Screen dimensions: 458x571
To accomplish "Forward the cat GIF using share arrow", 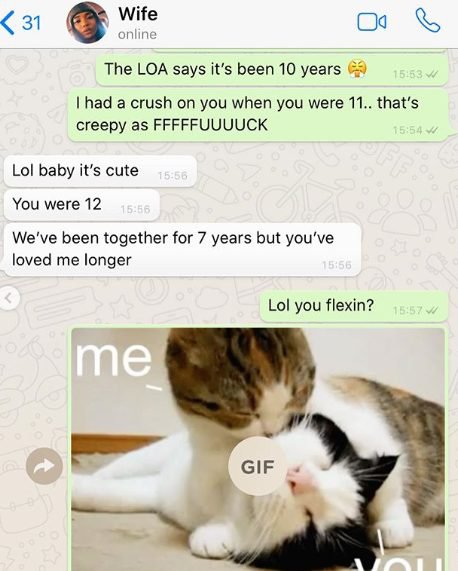I will (44, 466).
